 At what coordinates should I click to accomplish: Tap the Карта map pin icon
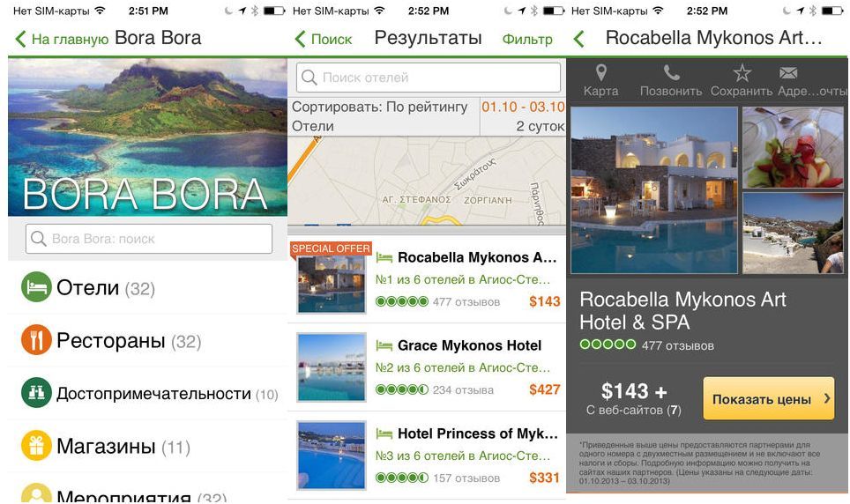pos(600,72)
